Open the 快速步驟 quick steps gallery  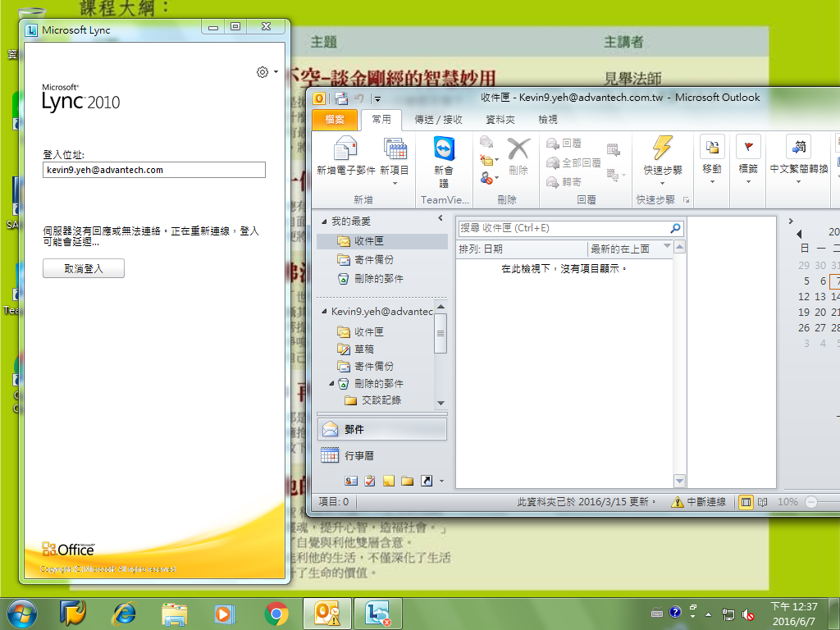coord(663,161)
